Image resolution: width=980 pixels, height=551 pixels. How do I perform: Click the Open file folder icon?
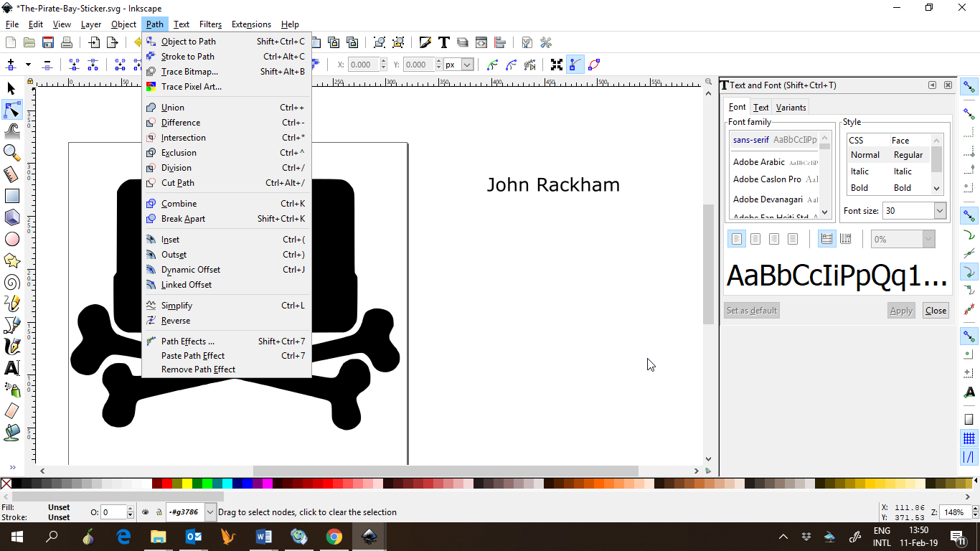[x=29, y=42]
